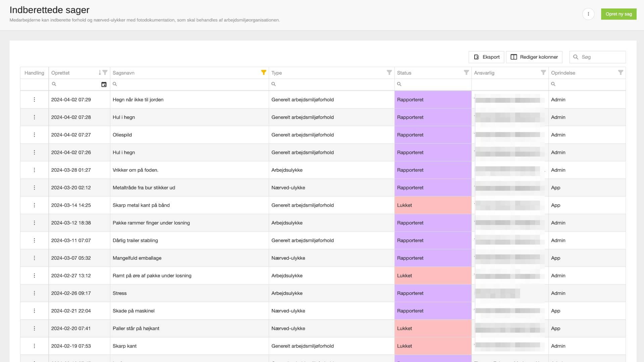Select case name Pakke rammer finger under losning
644x362 pixels.
pos(151,223)
